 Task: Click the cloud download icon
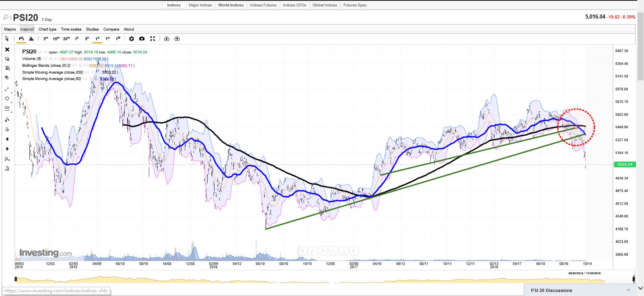(x=167, y=39)
